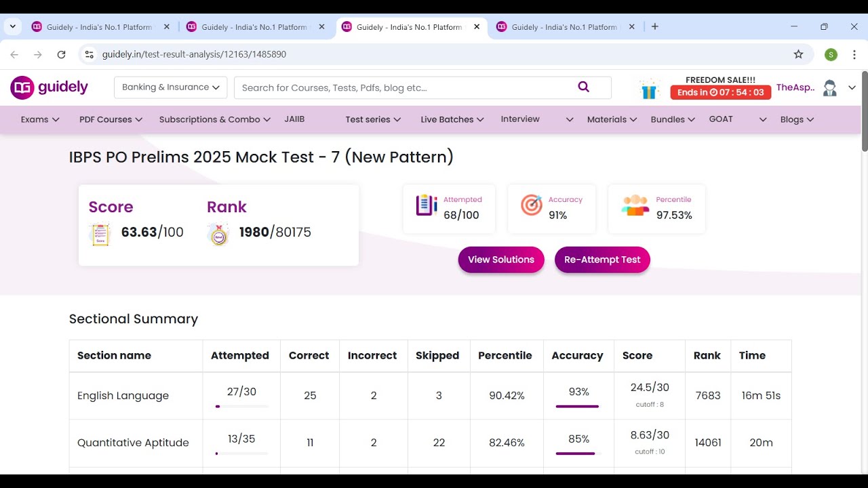Reload the page
Viewport: 868px width, 488px height.
tap(61, 54)
